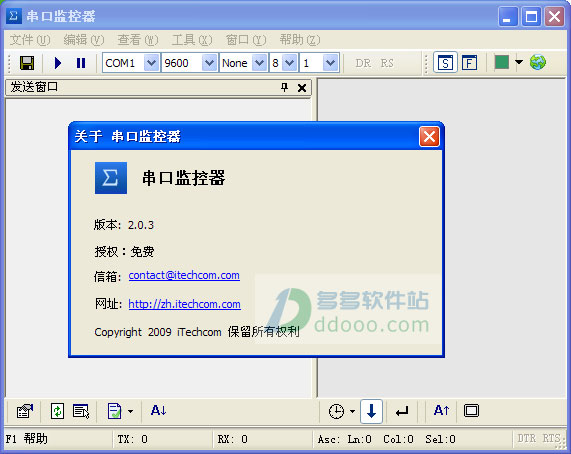This screenshot has width=571, height=454.
Task: Click the RTS status bar indicator
Action: [551, 438]
